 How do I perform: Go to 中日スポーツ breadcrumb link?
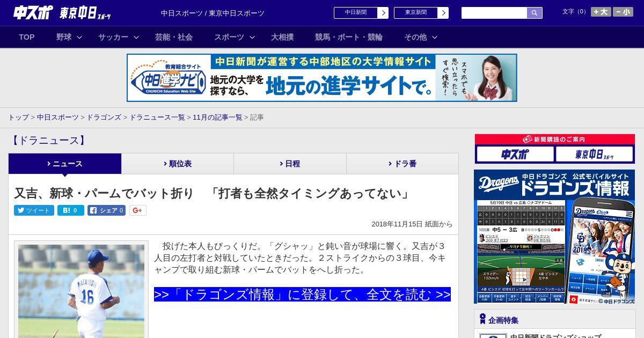(58, 117)
